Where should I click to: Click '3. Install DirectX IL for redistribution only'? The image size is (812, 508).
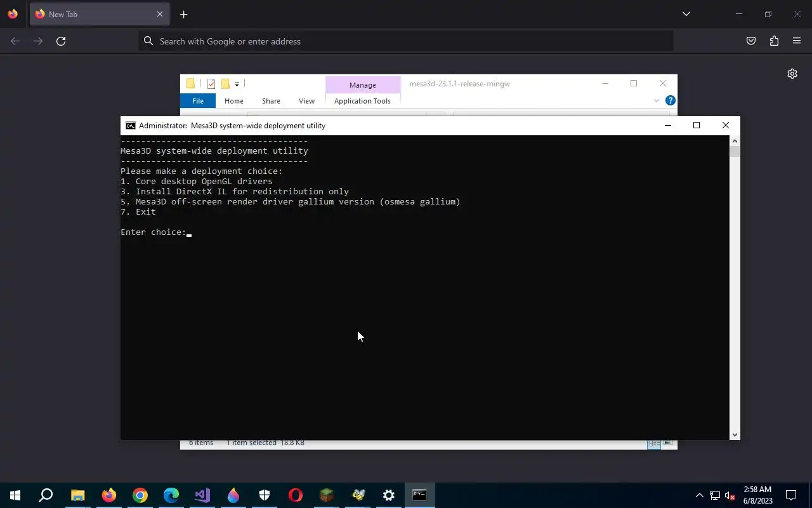pos(235,191)
